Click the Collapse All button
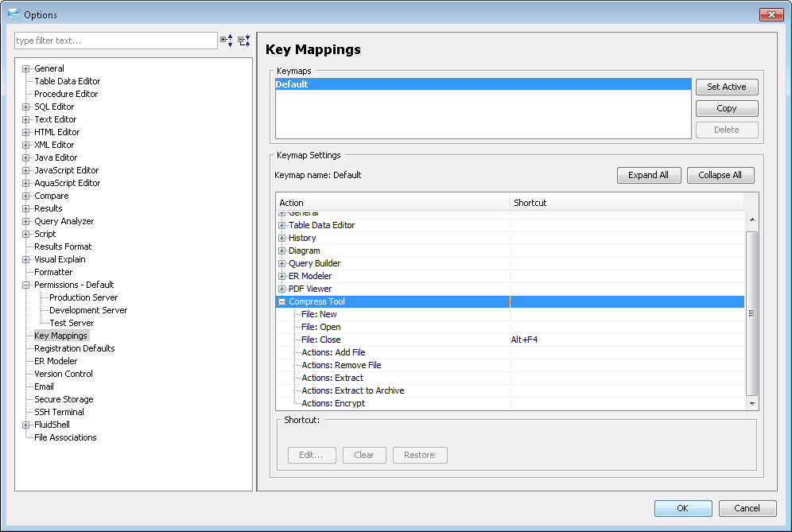Viewport: 792px width, 532px height. [x=720, y=175]
